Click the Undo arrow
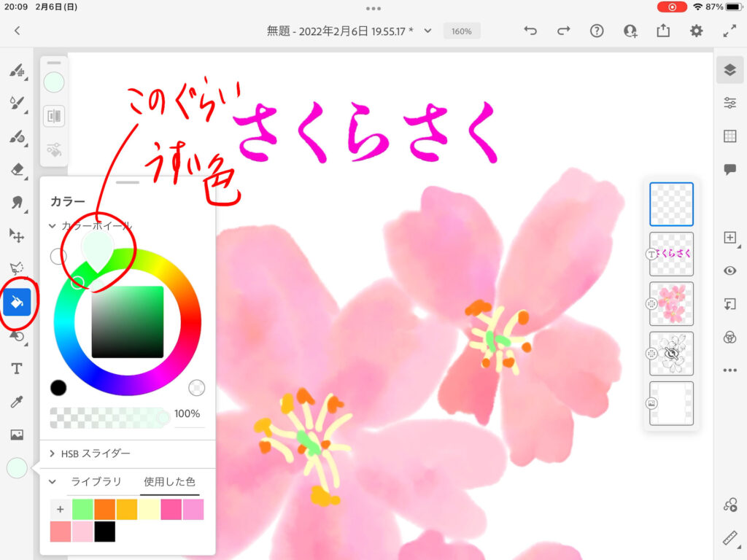The height and width of the screenshot is (560, 747). (x=530, y=31)
